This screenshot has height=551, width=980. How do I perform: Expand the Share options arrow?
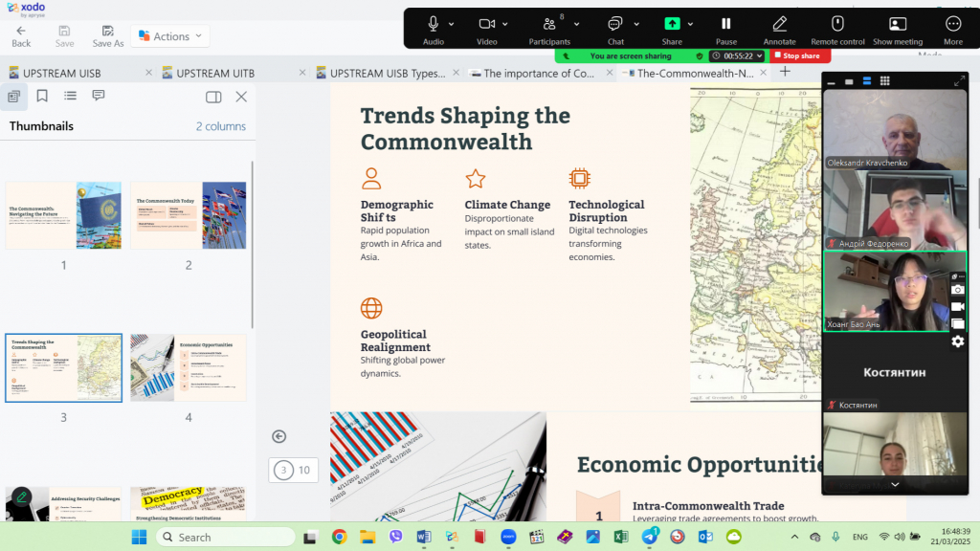tap(690, 24)
